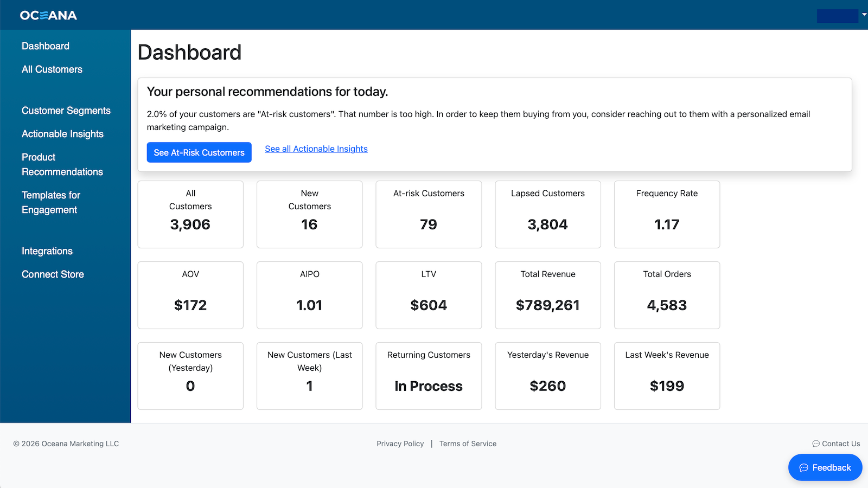Select Product Recommendations in sidebar
Screen dimensions: 868x488
(62, 164)
